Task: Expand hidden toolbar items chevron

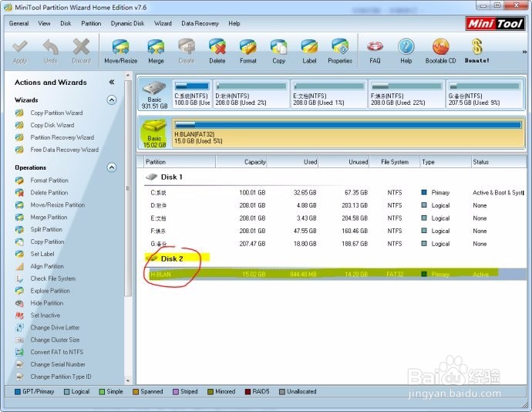Action: pyautogui.click(x=524, y=52)
